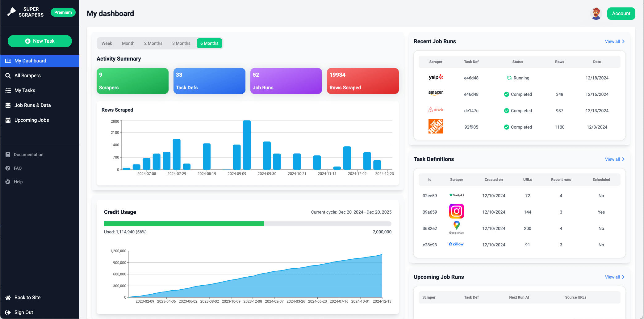
Task: Open the Account button
Action: point(621,14)
